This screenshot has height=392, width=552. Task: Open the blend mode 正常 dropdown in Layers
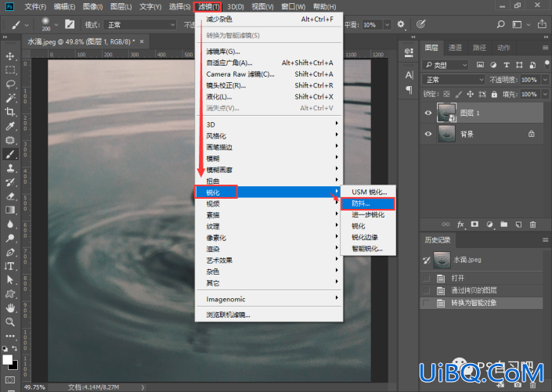tap(453, 80)
